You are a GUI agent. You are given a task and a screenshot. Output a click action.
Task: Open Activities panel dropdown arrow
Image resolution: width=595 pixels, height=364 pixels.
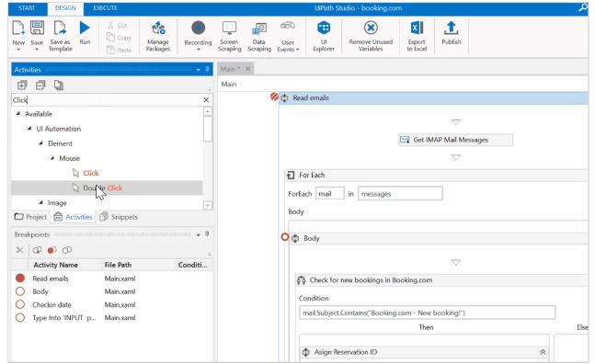pos(198,70)
